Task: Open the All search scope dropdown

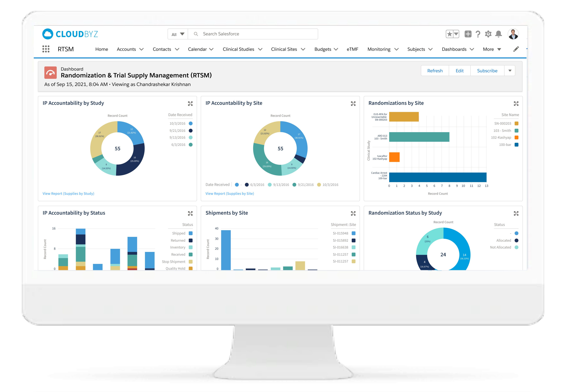Action: coord(178,34)
